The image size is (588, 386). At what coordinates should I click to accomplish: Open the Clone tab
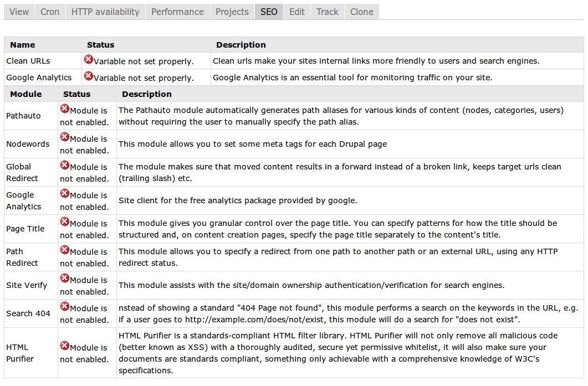[362, 12]
